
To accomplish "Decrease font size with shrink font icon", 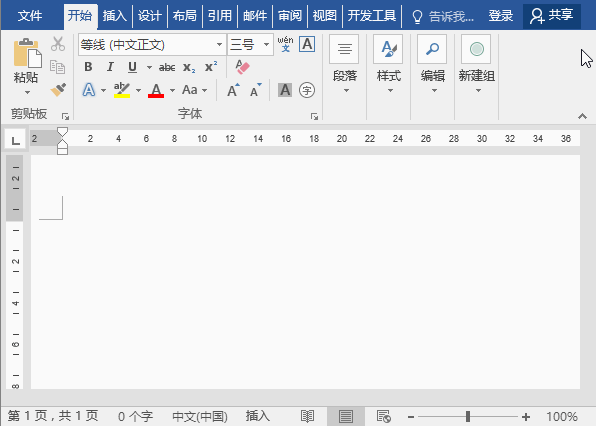I will [255, 90].
